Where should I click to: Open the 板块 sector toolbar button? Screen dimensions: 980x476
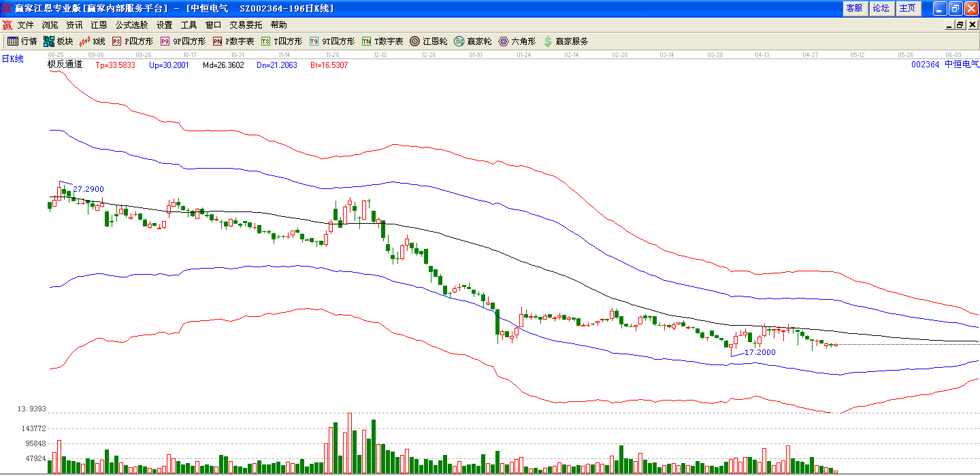coord(58,41)
